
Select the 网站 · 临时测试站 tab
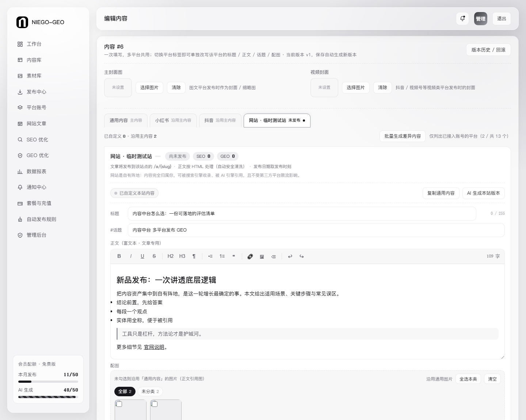click(277, 121)
